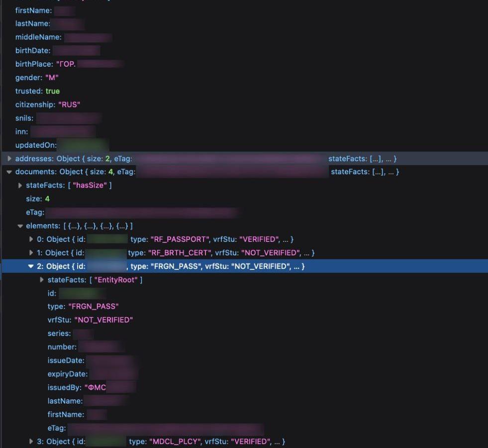
Task: Select the issuedBy "ФМС" row
Action: click(x=92, y=388)
